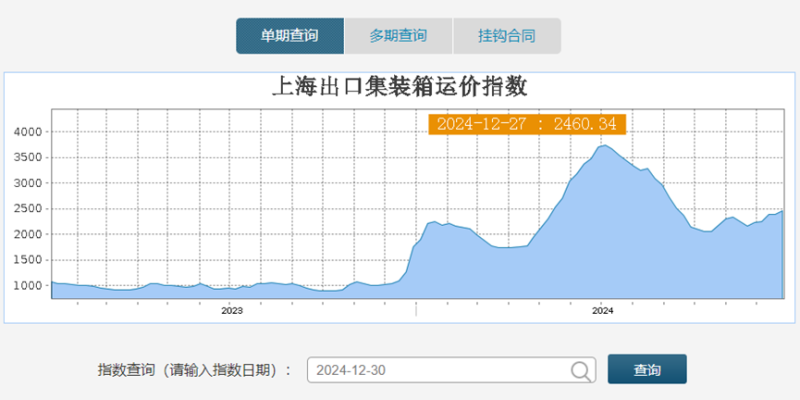The height and width of the screenshot is (400, 800).
Task: Click the 2024 x-axis year label
Action: [602, 310]
